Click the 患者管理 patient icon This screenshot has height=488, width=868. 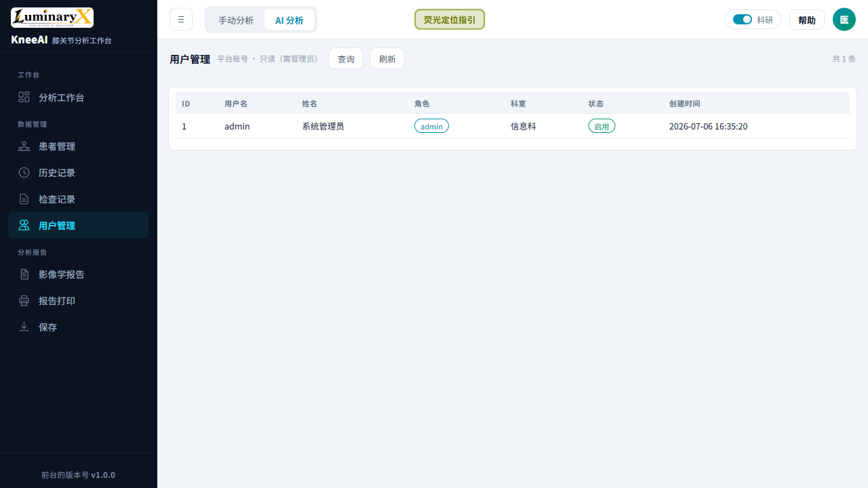24,146
